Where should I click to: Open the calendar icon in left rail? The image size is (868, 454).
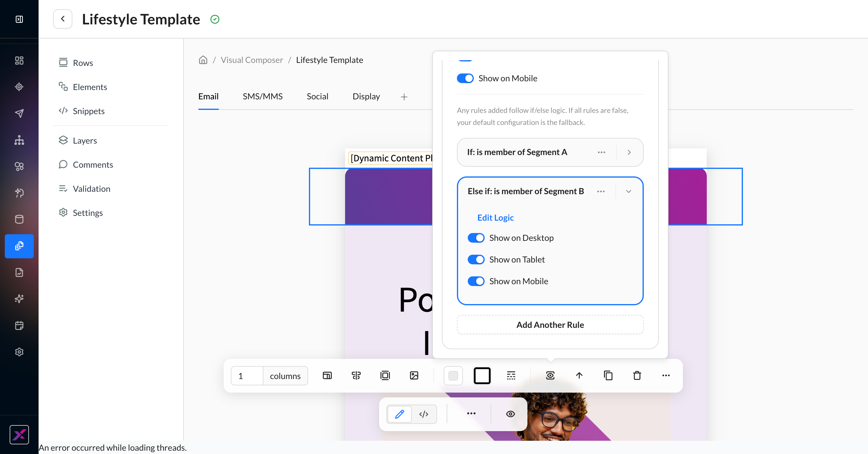pyautogui.click(x=19, y=325)
